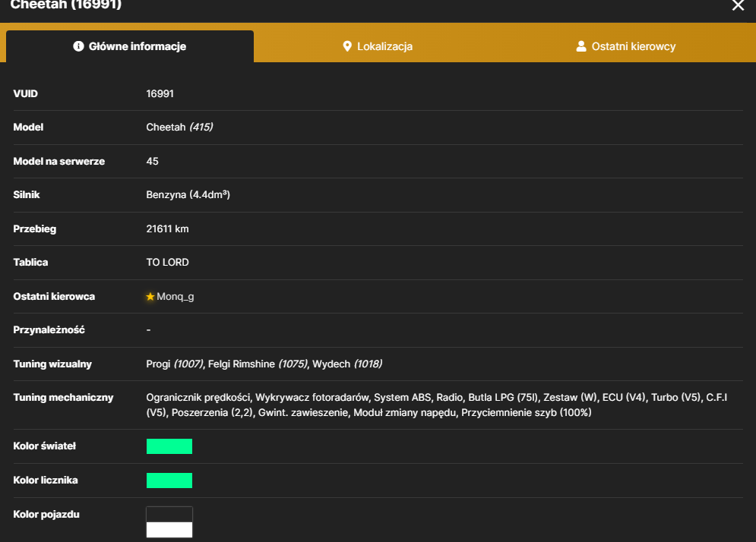
Task: Click the Kolor licznika row label
Action: click(46, 481)
